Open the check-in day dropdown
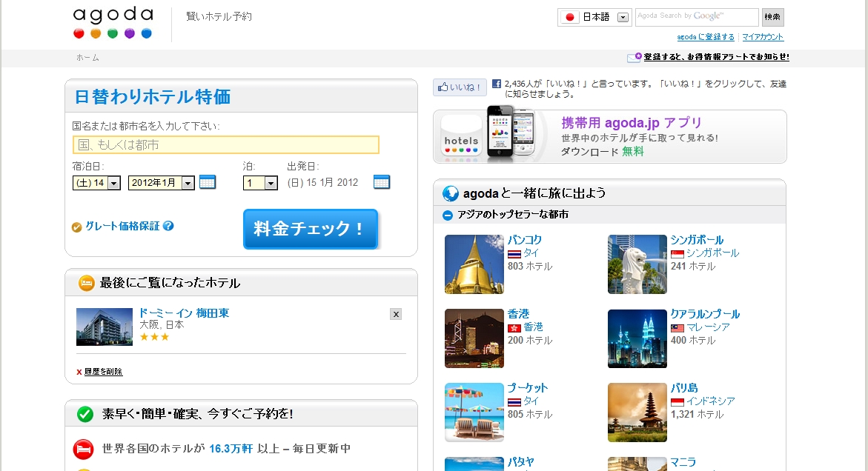The width and height of the screenshot is (868, 471). point(96,182)
